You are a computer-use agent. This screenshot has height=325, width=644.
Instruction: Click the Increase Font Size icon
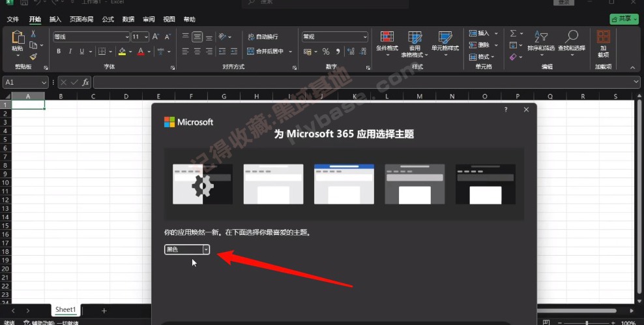click(156, 37)
